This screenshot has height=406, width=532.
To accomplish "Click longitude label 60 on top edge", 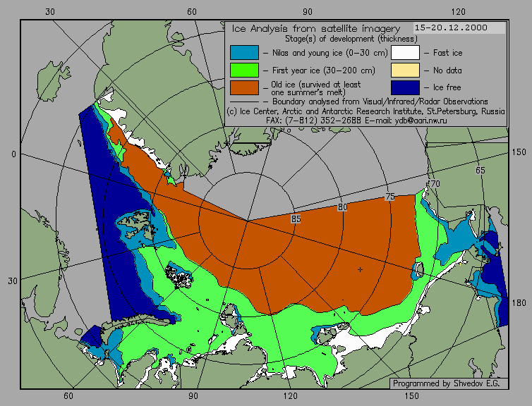I will pos(192,12).
